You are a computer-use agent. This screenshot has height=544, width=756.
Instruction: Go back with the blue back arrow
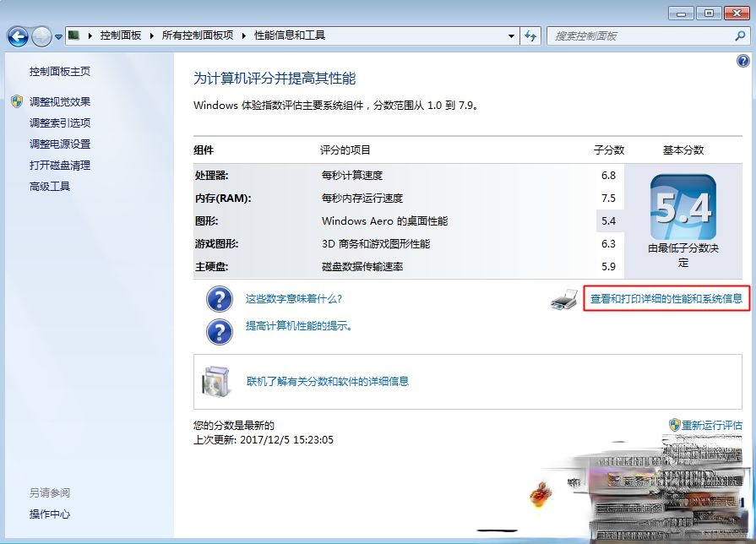tap(18, 36)
